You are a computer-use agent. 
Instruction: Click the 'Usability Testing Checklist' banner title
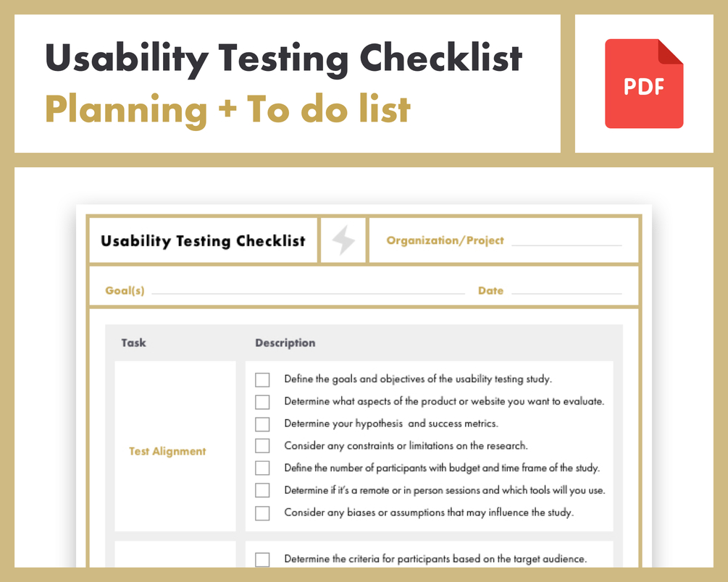[284, 59]
